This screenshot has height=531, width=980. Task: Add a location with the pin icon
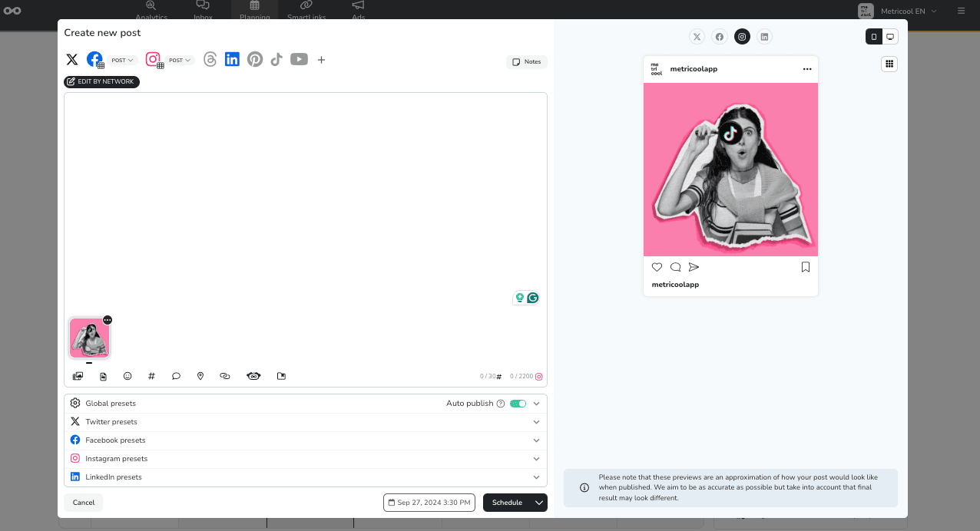(200, 376)
